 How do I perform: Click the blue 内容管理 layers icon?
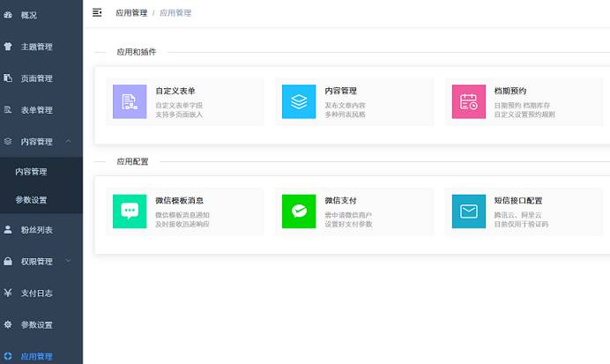(x=299, y=102)
